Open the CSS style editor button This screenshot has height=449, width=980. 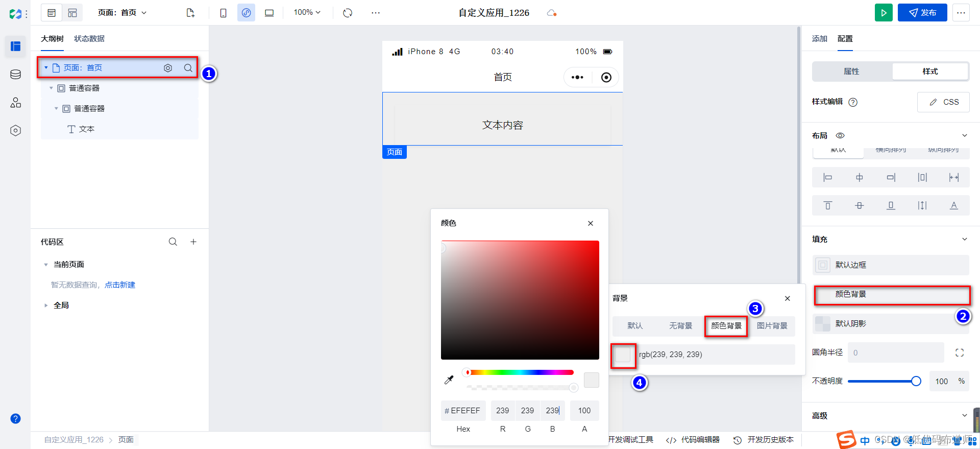(943, 102)
